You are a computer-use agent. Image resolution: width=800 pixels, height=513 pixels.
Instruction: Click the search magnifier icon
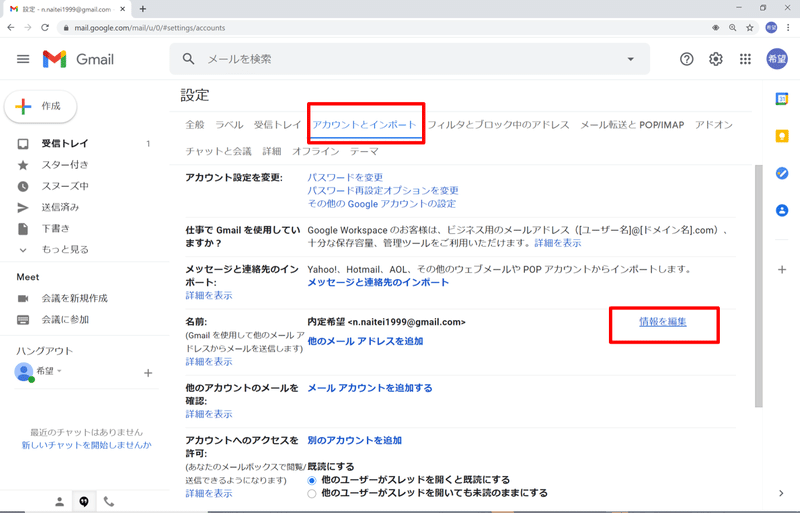click(x=188, y=59)
